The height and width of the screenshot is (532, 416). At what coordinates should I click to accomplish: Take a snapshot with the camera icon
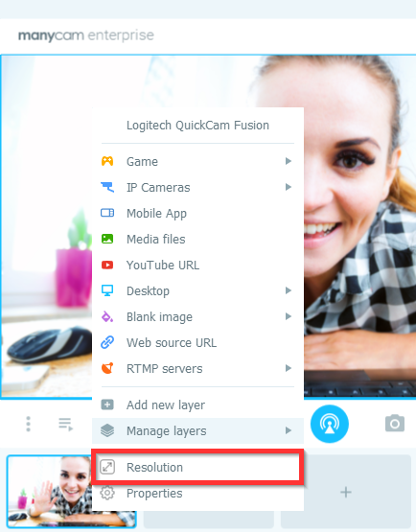tap(395, 423)
